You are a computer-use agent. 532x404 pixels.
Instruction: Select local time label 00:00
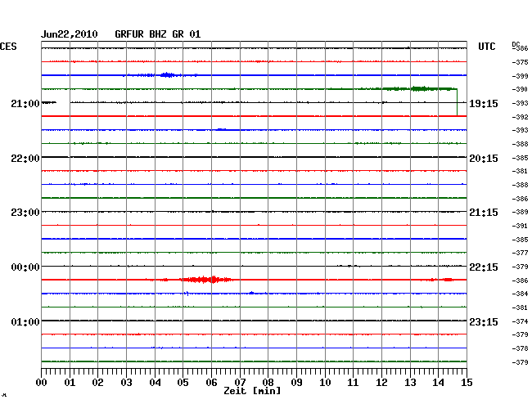pos(25,267)
